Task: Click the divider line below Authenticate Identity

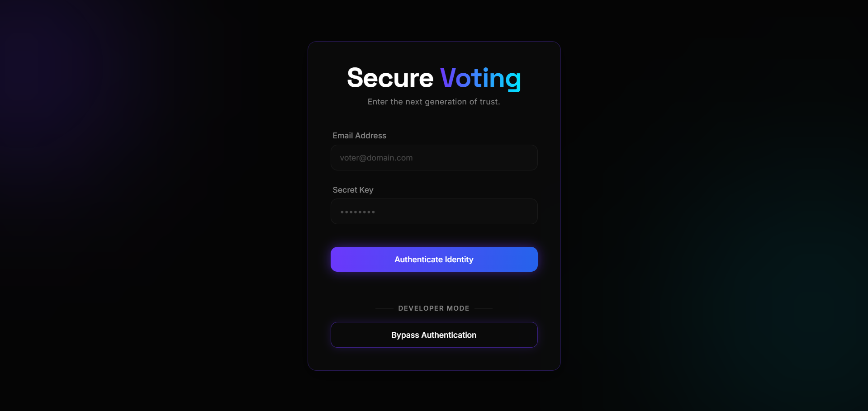Action: point(434,290)
